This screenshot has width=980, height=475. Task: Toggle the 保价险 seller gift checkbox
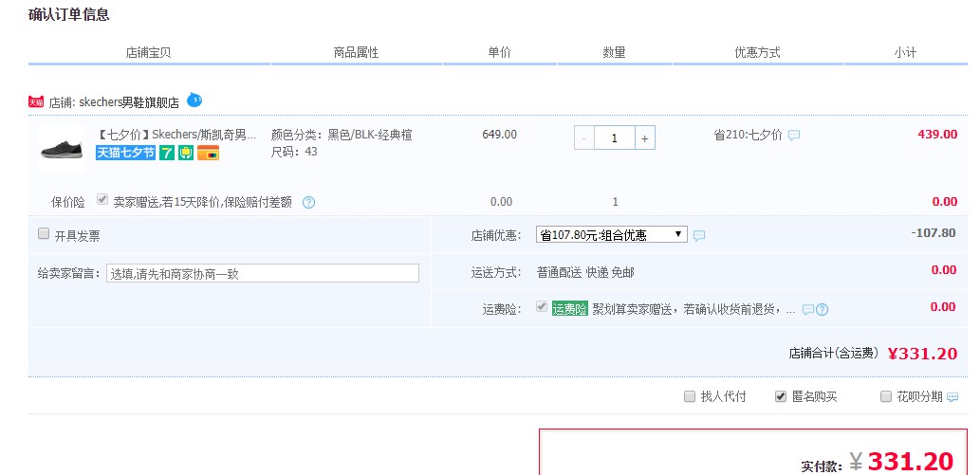pyautogui.click(x=102, y=199)
